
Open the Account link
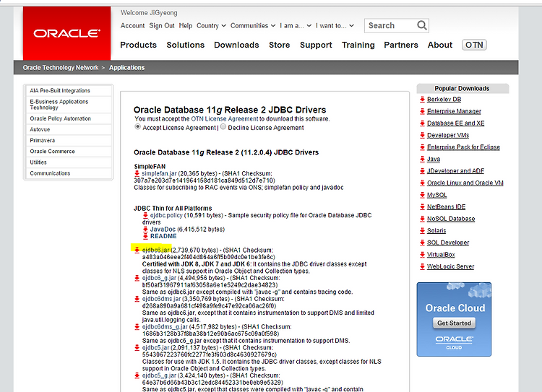tap(132, 25)
